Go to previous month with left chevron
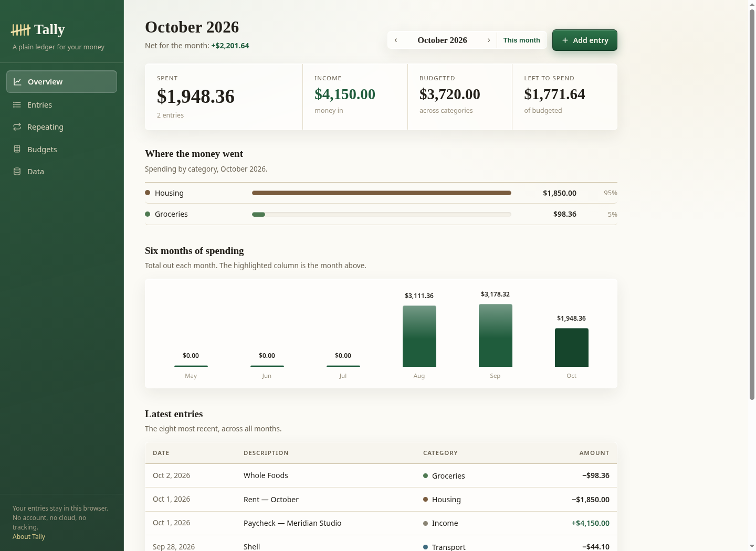 [x=396, y=40]
